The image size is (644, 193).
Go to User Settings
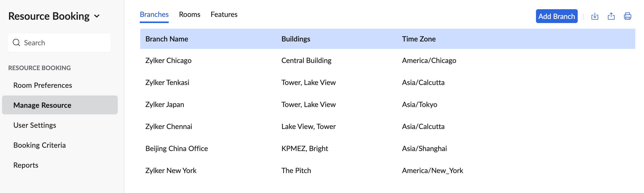click(35, 125)
